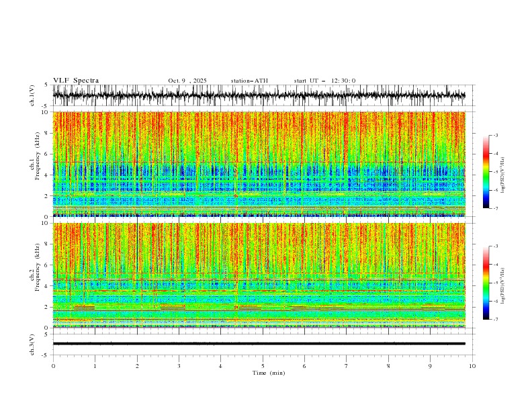532x411 pixels.
Task: Click the "-5" tick on ch.3(V) axis
Action: (46, 355)
